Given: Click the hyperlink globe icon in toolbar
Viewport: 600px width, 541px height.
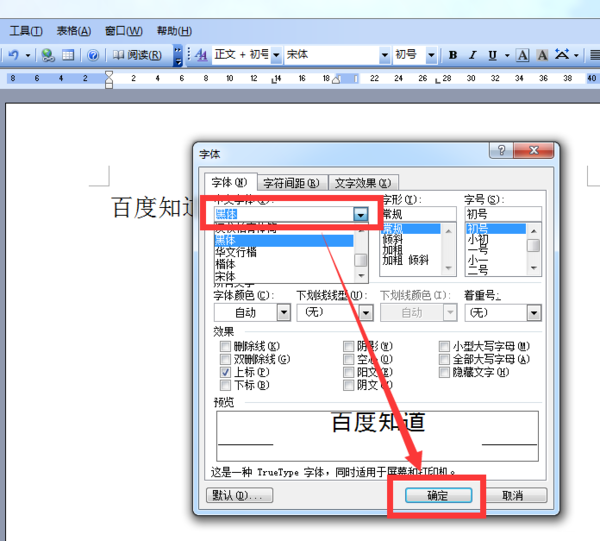Looking at the screenshot, I should [48, 55].
